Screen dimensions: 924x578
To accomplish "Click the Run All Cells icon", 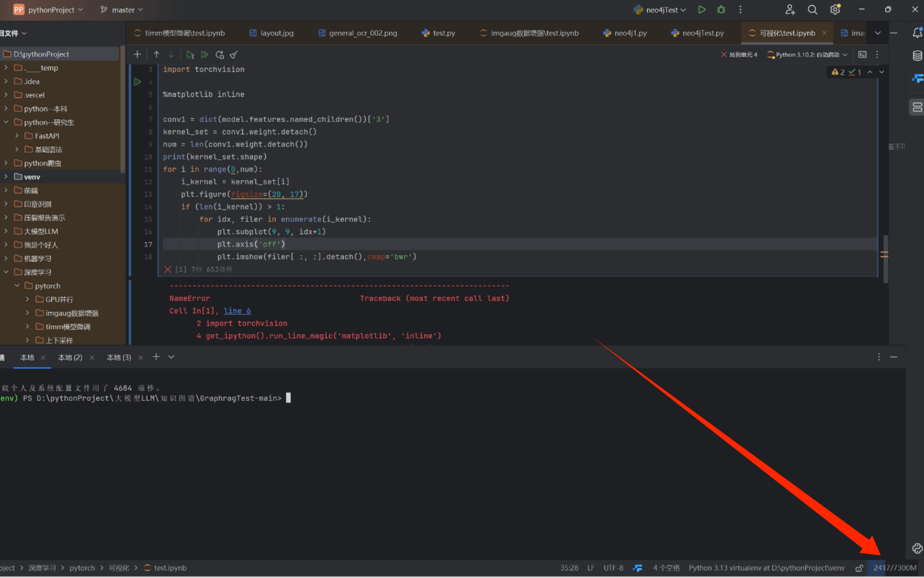I will point(205,55).
